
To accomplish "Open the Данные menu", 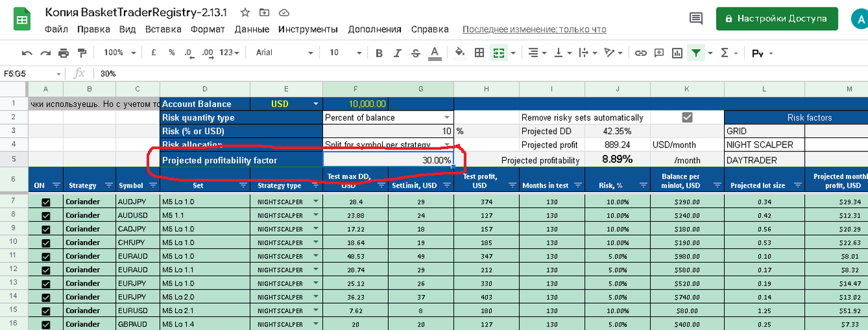I will [x=252, y=29].
